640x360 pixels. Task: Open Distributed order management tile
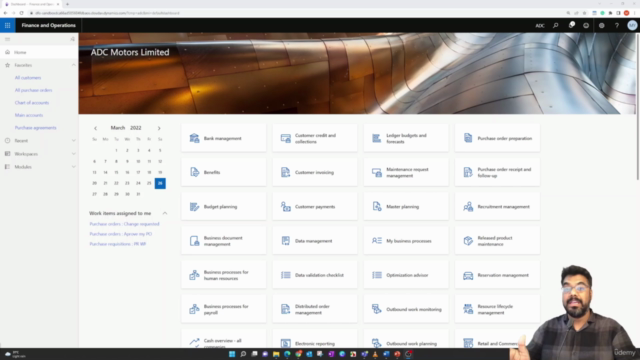pos(315,309)
